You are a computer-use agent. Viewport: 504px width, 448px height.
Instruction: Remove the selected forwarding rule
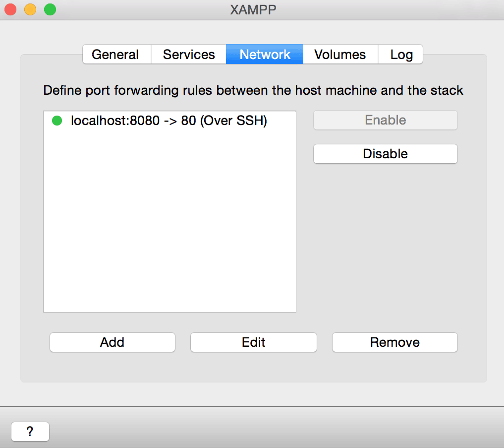tap(394, 342)
